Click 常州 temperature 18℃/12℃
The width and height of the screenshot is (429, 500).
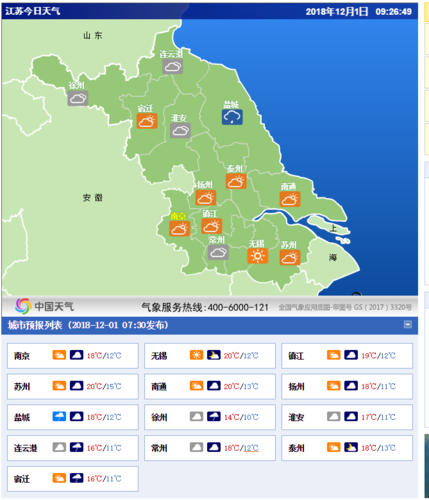click(x=241, y=448)
